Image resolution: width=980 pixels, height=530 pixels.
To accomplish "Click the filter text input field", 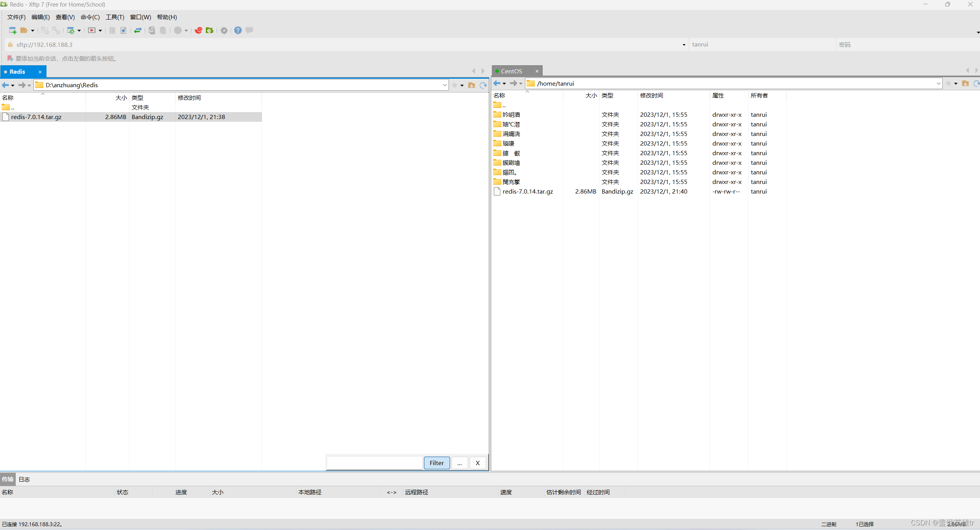I will 374,463.
